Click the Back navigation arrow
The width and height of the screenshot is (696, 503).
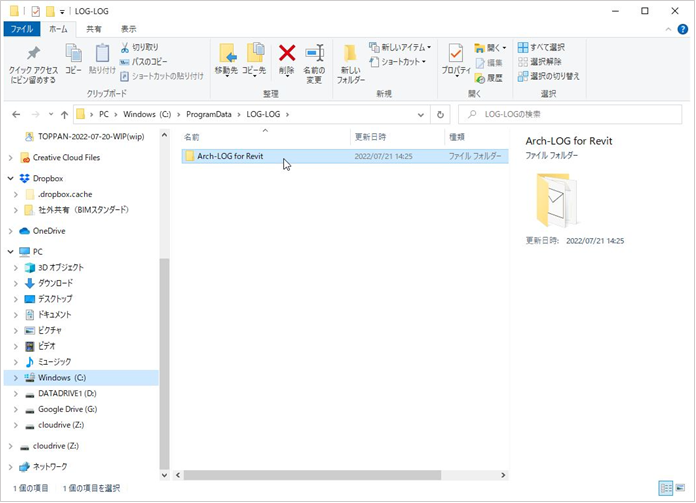click(x=16, y=115)
